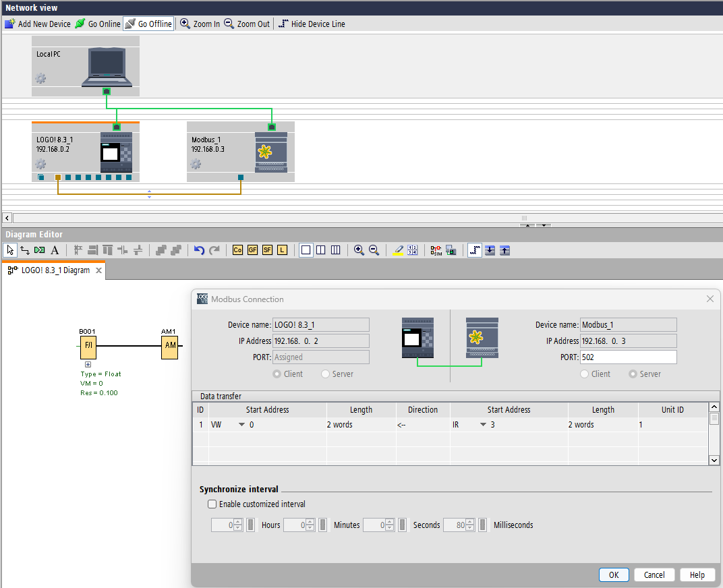Click the Modbus_1 PORT field 502
Screen dimensions: 723x588
(629, 357)
